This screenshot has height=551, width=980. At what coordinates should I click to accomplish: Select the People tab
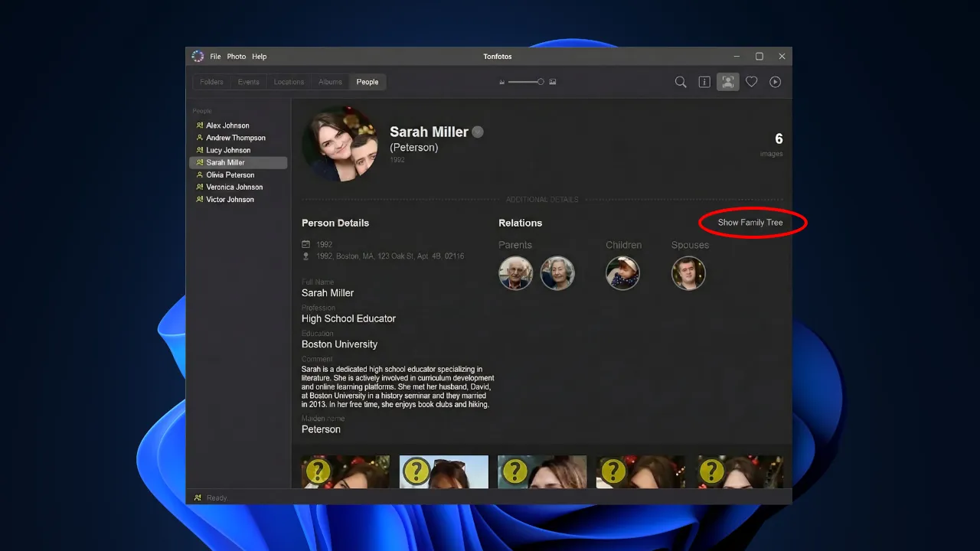[x=367, y=82]
